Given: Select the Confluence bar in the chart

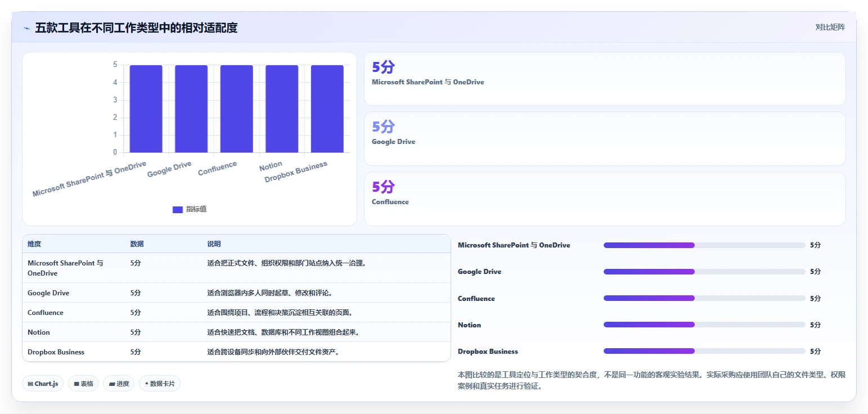Looking at the screenshot, I should (236, 109).
